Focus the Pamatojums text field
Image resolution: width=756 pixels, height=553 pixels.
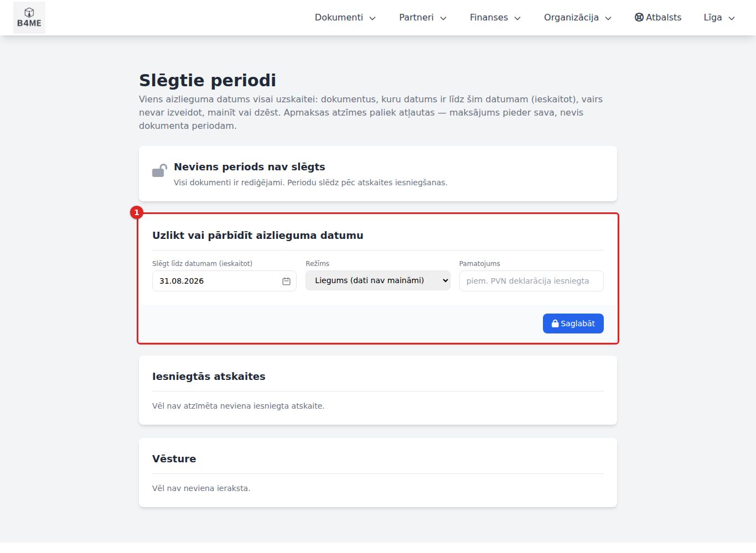pyautogui.click(x=531, y=281)
